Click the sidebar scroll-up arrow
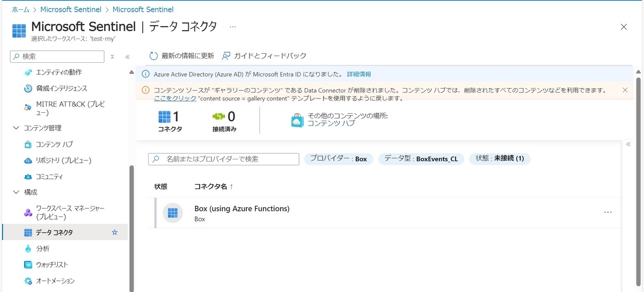 click(x=131, y=72)
